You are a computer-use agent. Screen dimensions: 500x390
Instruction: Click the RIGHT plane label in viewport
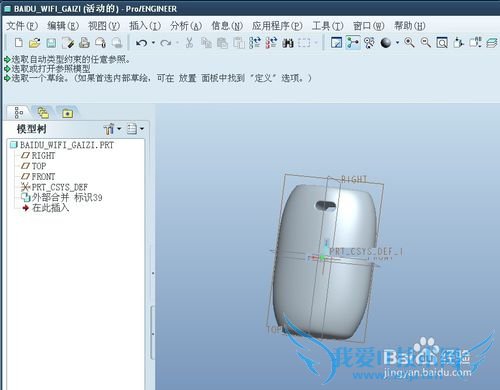354,179
